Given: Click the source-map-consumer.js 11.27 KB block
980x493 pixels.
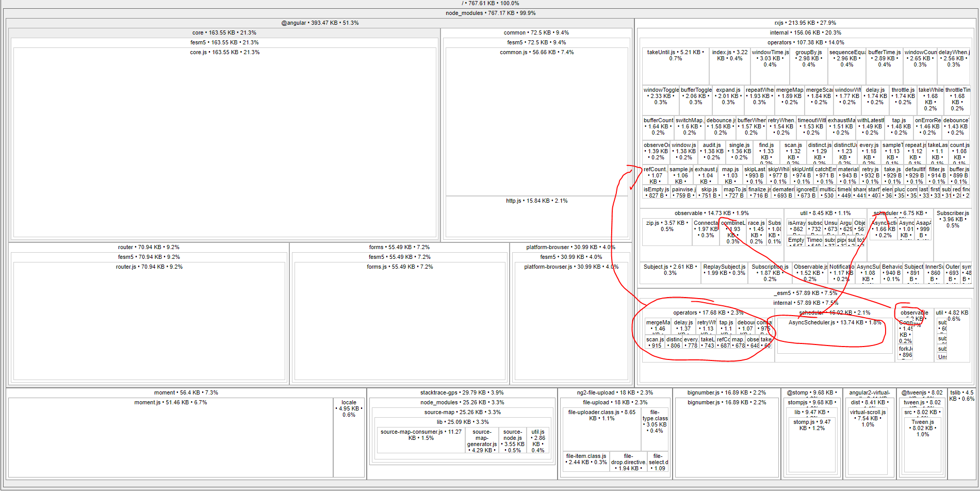Looking at the screenshot, I should click(x=421, y=441).
